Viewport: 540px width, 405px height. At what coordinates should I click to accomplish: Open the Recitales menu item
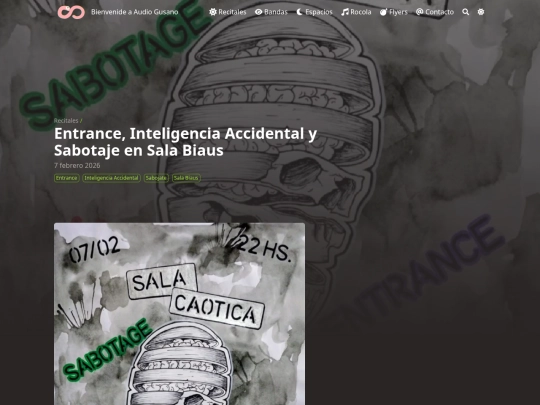click(228, 12)
